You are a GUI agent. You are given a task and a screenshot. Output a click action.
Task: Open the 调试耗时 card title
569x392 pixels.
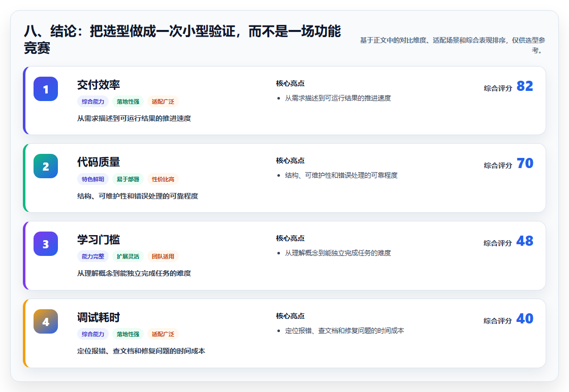tap(99, 317)
